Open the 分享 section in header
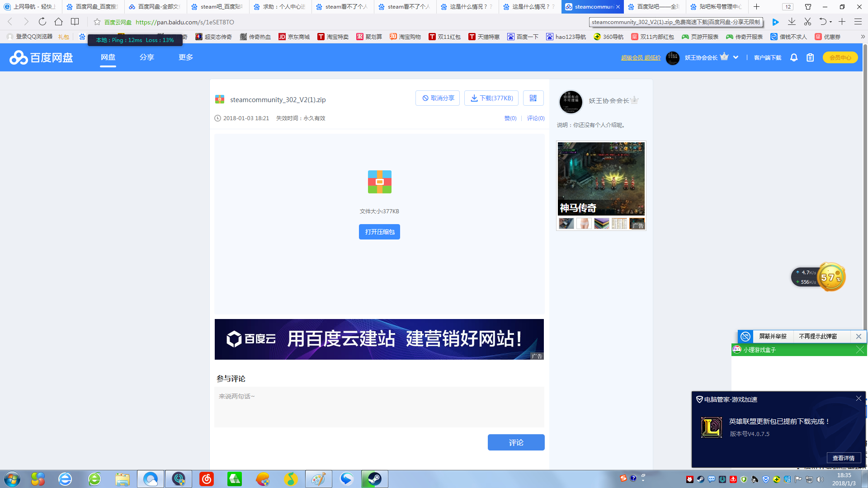 click(147, 57)
